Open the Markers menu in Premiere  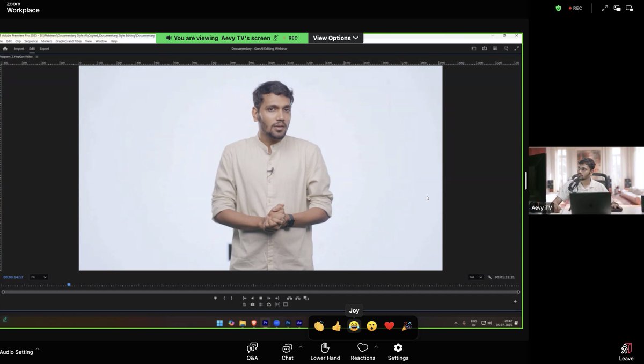coord(47,41)
